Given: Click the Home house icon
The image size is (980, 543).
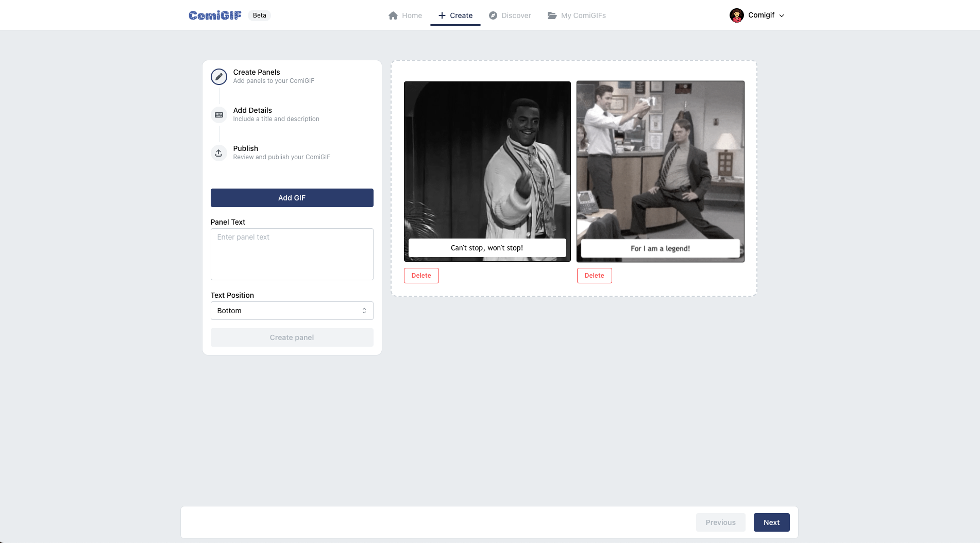Looking at the screenshot, I should tap(393, 15).
